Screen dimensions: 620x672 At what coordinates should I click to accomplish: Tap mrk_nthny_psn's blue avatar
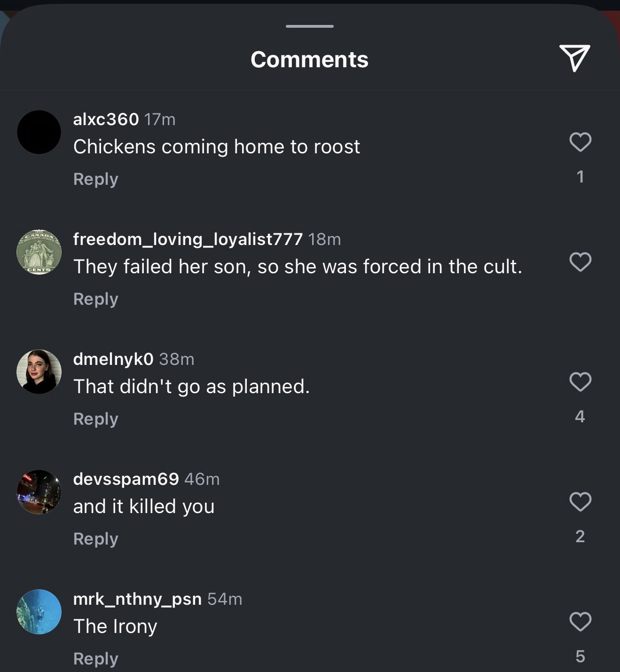(39, 612)
